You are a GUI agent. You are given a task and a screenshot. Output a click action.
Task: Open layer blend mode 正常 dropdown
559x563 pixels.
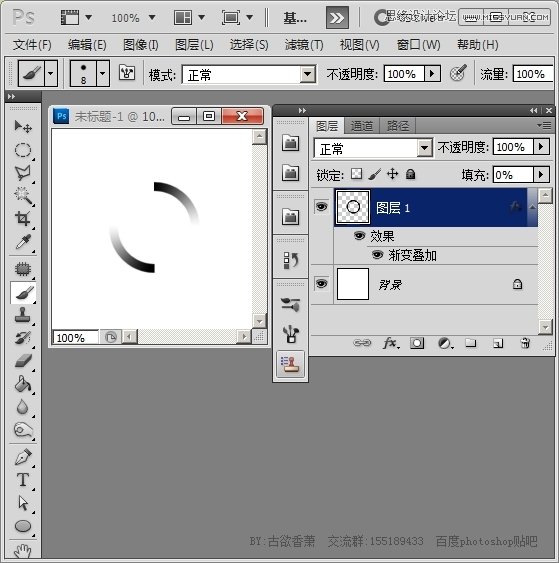424,148
